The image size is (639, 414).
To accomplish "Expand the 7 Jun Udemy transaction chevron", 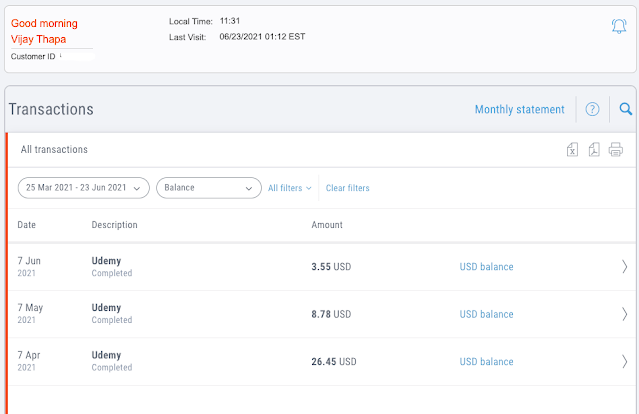I will (x=625, y=267).
